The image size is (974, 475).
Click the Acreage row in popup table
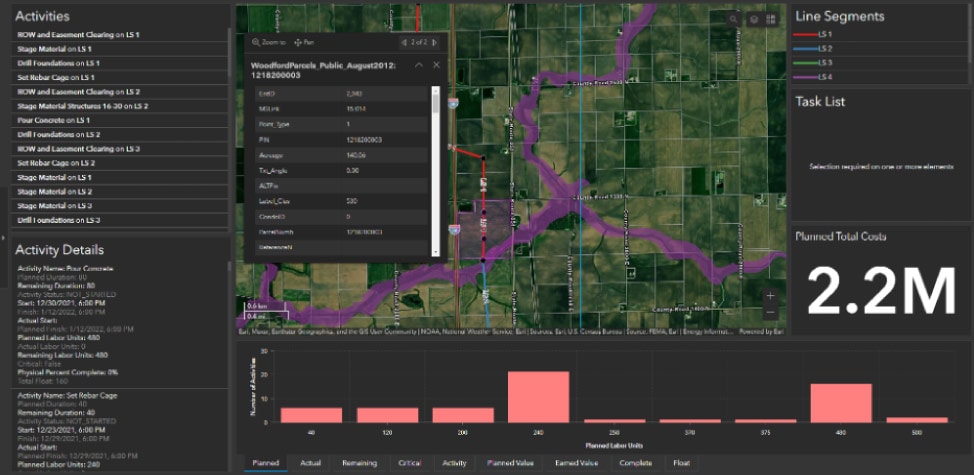click(342, 155)
